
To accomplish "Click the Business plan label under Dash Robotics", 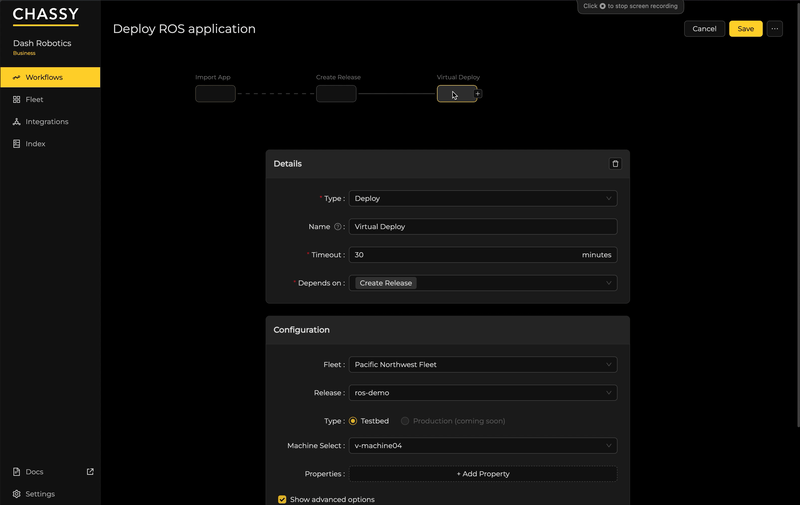I will pos(24,53).
